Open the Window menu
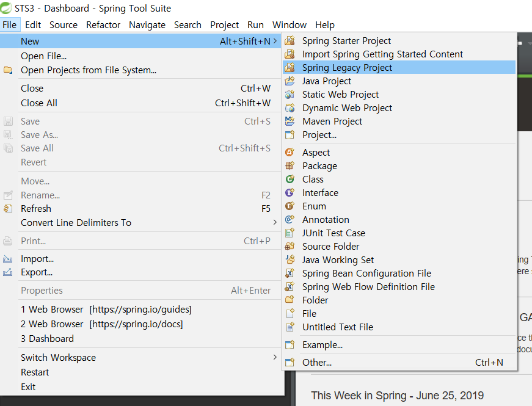532x406 pixels. click(x=290, y=25)
